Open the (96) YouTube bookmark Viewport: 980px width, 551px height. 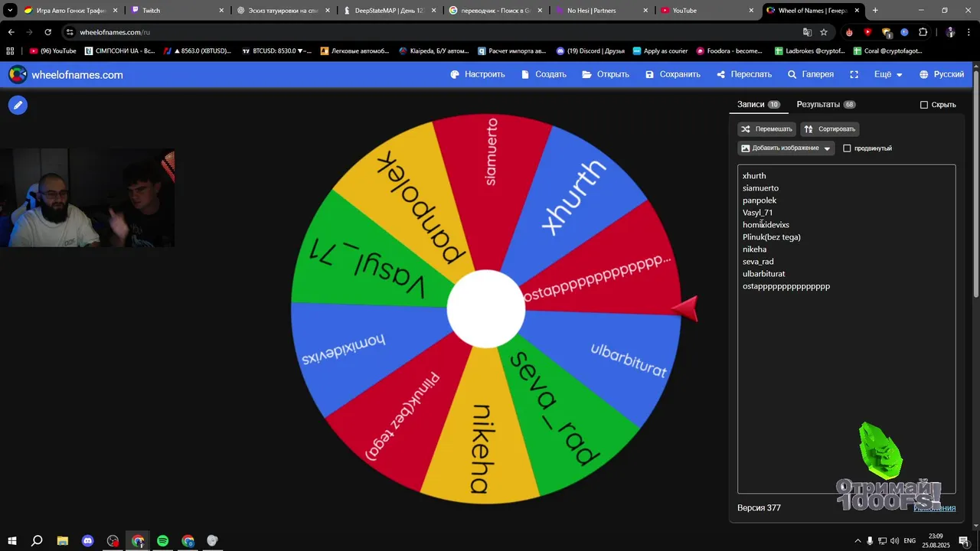click(x=53, y=51)
